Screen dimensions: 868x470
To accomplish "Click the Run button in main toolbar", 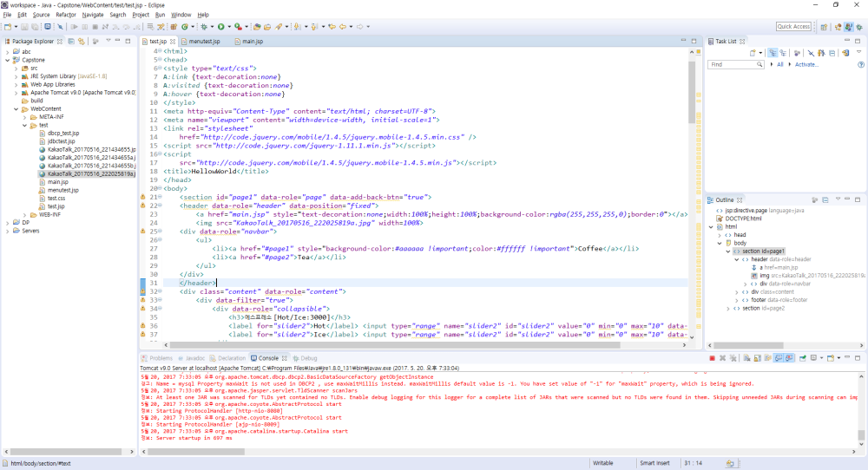I will coord(220,27).
